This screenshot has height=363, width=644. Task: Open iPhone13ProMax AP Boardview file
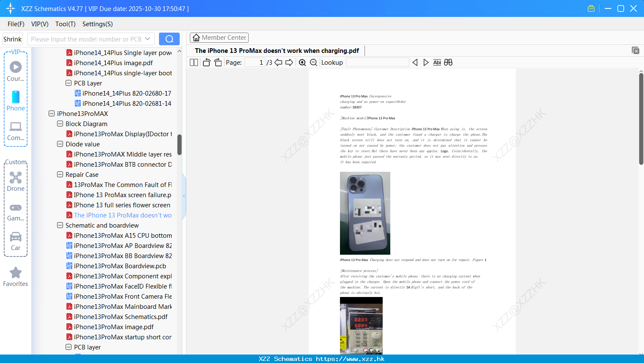click(119, 245)
